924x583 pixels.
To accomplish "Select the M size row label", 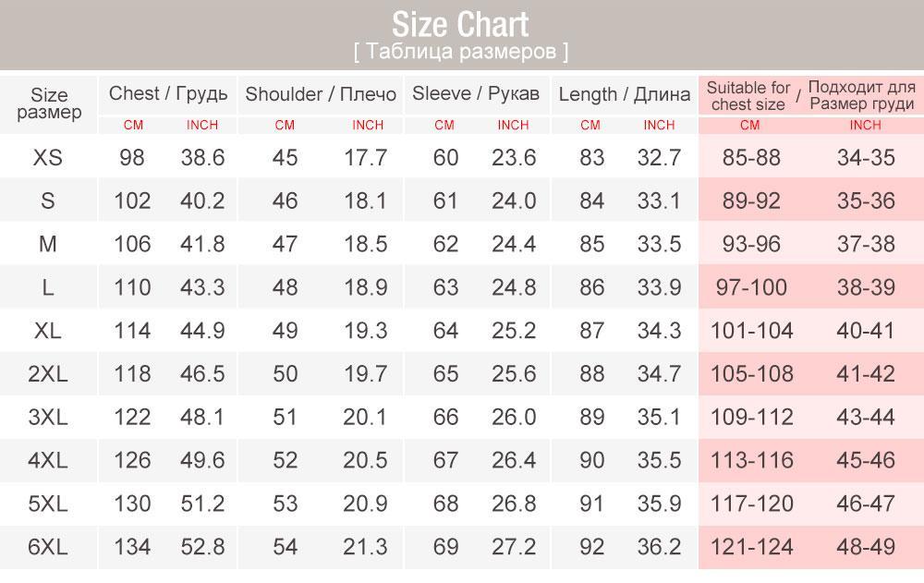I will click(48, 244).
